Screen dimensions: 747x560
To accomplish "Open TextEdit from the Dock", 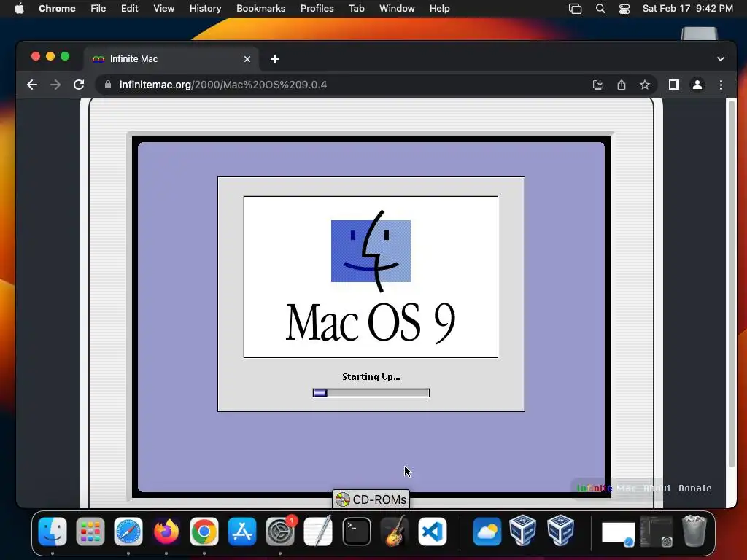I will click(318, 532).
